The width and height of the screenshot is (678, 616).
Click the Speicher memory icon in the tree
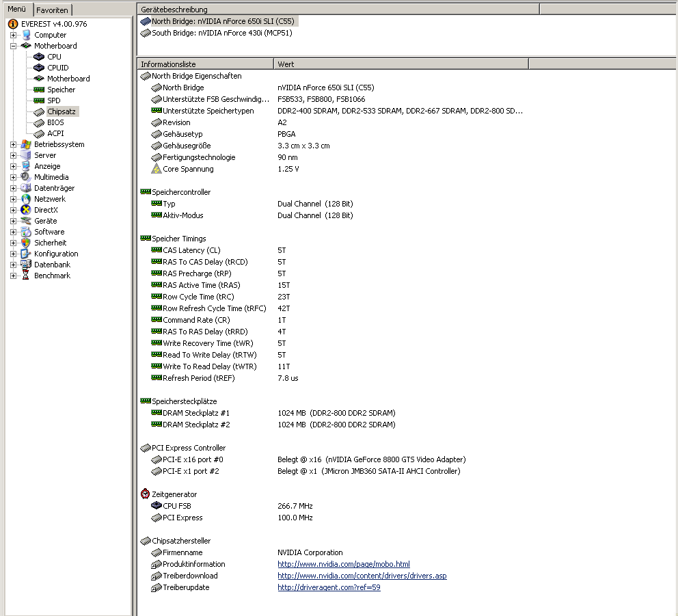point(39,90)
